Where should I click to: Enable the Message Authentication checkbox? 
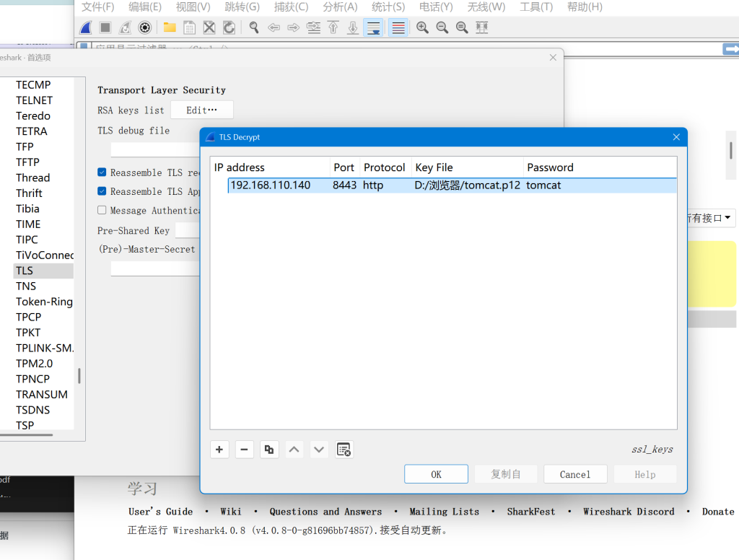102,210
